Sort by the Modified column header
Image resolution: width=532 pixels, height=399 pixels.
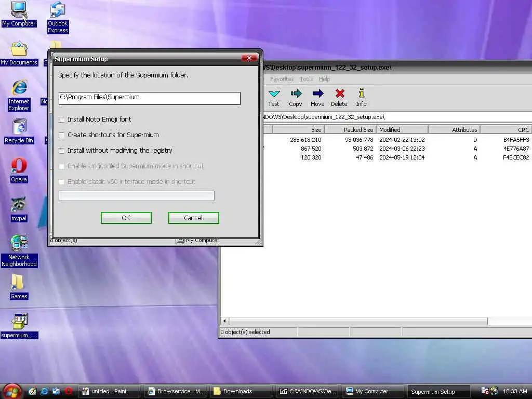(x=402, y=129)
